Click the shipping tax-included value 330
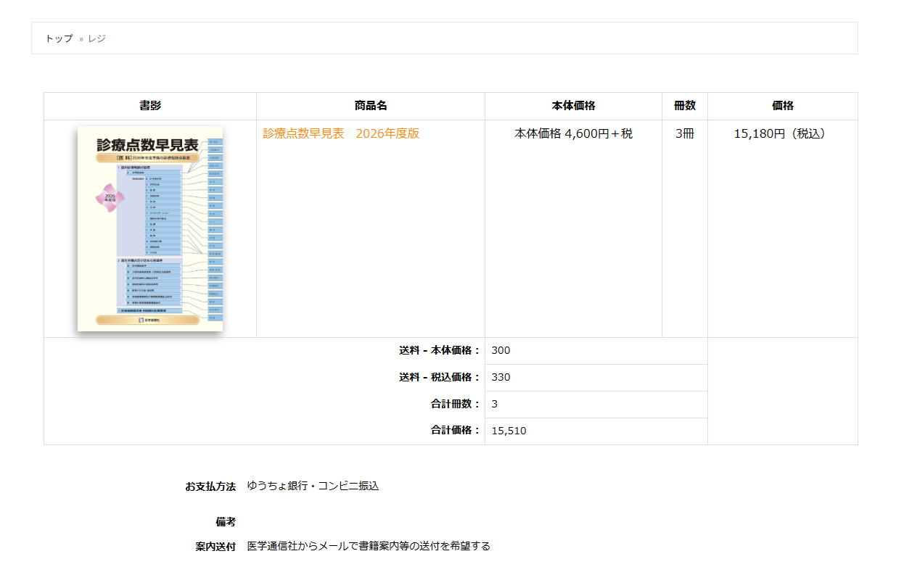 pos(501,378)
